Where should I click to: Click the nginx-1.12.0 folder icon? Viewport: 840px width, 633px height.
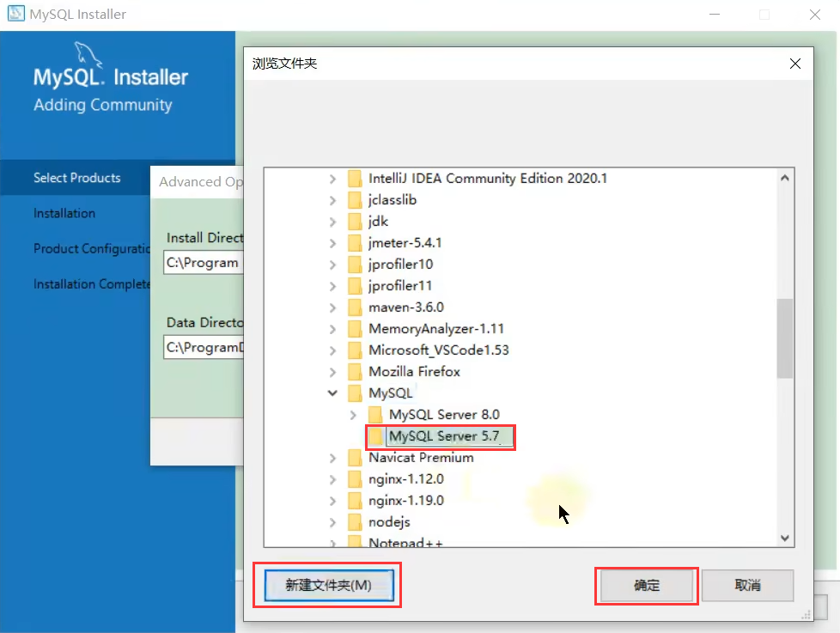(x=355, y=478)
